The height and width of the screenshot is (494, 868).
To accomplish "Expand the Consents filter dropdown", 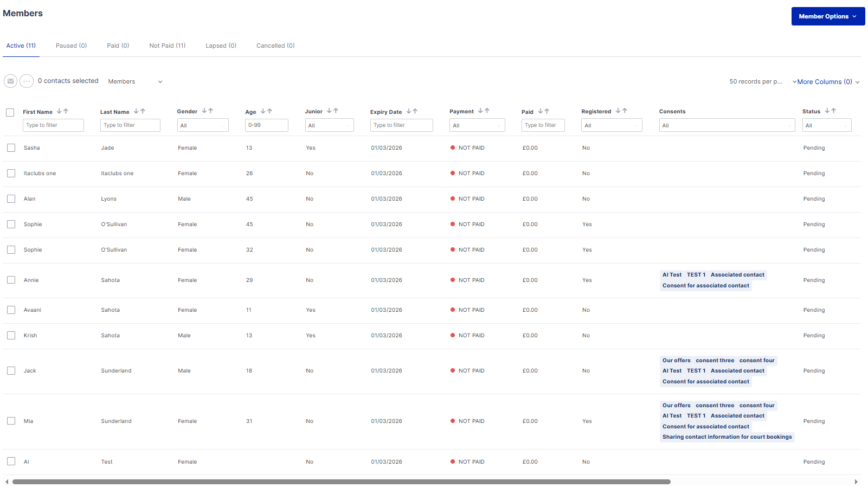I will click(x=726, y=125).
